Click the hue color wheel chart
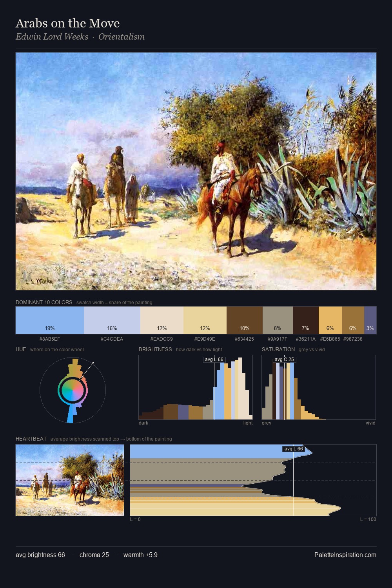Viewport: 392px width, 588px height. pyautogui.click(x=73, y=390)
